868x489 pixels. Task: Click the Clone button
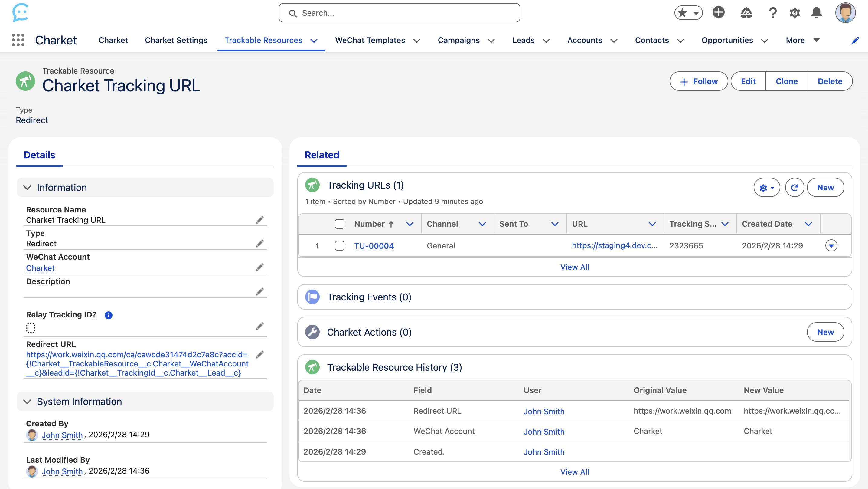pyautogui.click(x=786, y=81)
